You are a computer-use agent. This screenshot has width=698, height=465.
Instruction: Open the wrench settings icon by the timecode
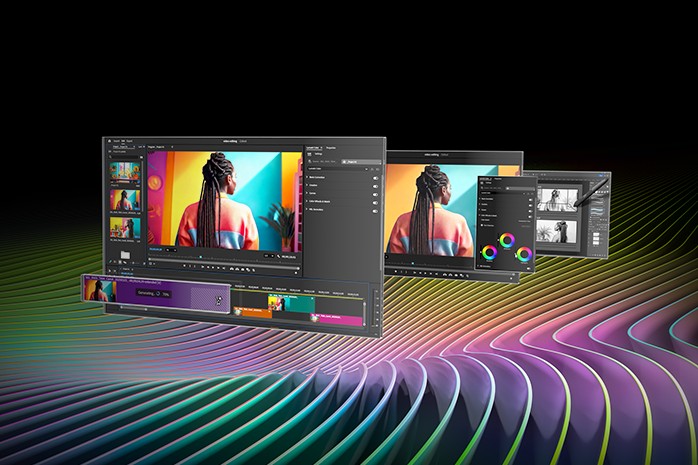point(279,257)
